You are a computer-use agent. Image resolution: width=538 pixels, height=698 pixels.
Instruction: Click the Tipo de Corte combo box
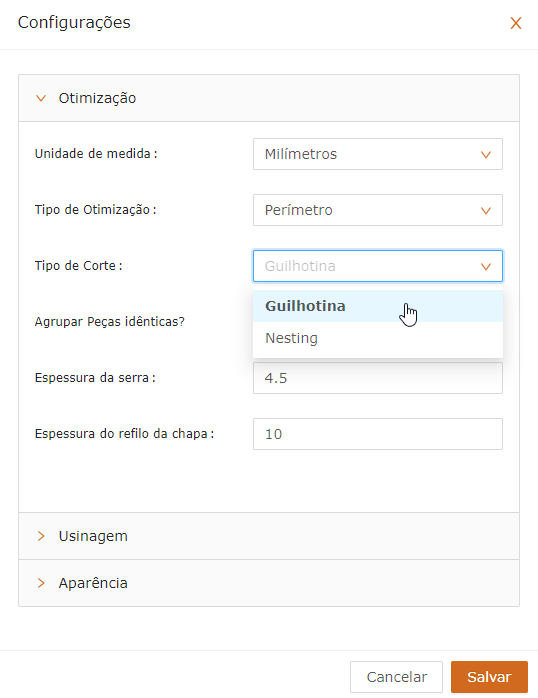[378, 266]
